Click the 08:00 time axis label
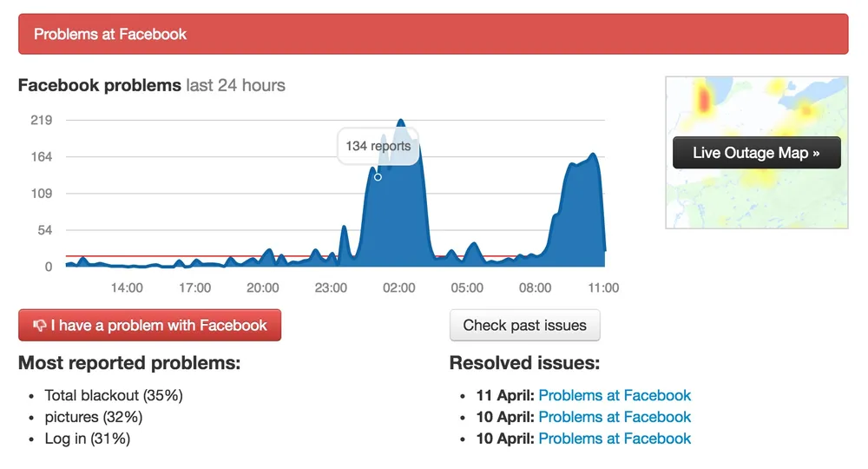This screenshot has height=469, width=868. coord(536,288)
